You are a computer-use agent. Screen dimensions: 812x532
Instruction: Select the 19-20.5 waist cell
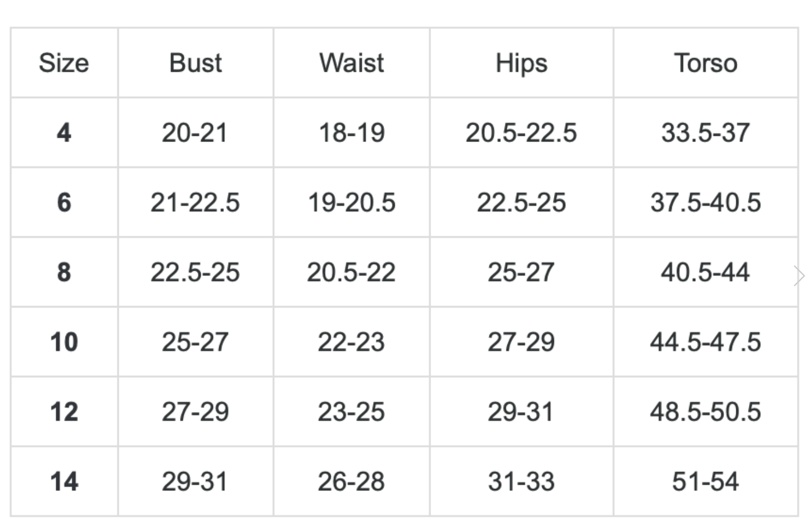pos(352,202)
